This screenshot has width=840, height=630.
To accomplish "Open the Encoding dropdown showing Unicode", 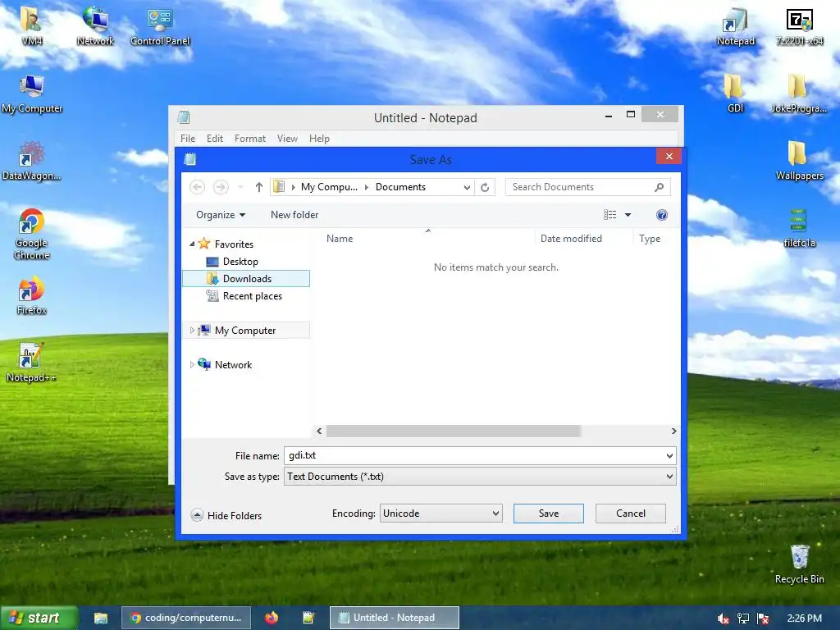I will tap(441, 514).
